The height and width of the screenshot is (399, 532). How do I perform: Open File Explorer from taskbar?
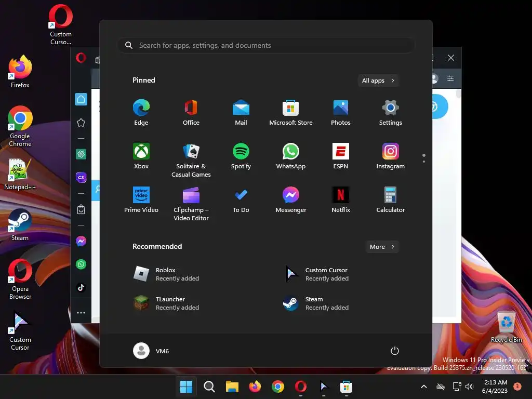(x=232, y=387)
